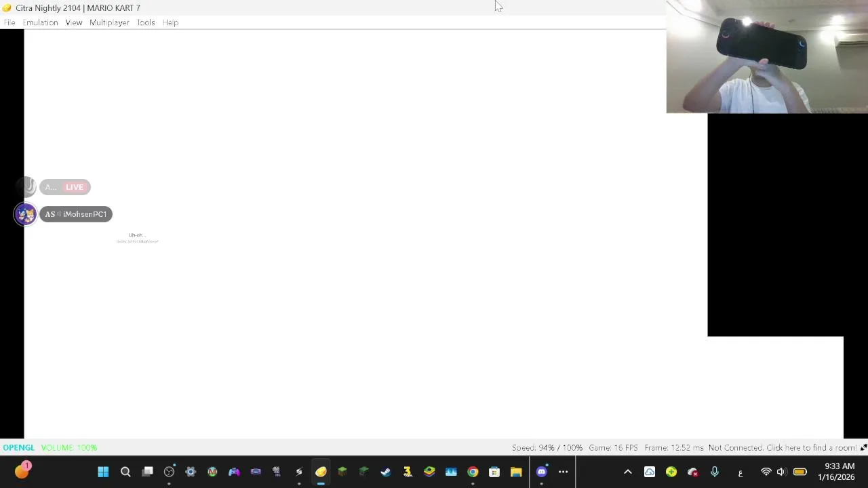The width and height of the screenshot is (868, 488).
Task: Click the green plus tray icon
Action: [671, 472]
